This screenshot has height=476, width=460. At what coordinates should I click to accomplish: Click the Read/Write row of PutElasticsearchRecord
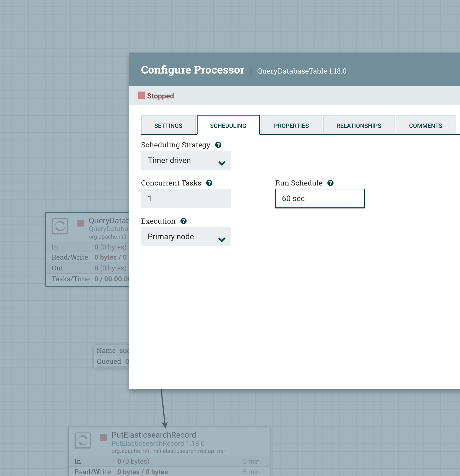point(169,471)
